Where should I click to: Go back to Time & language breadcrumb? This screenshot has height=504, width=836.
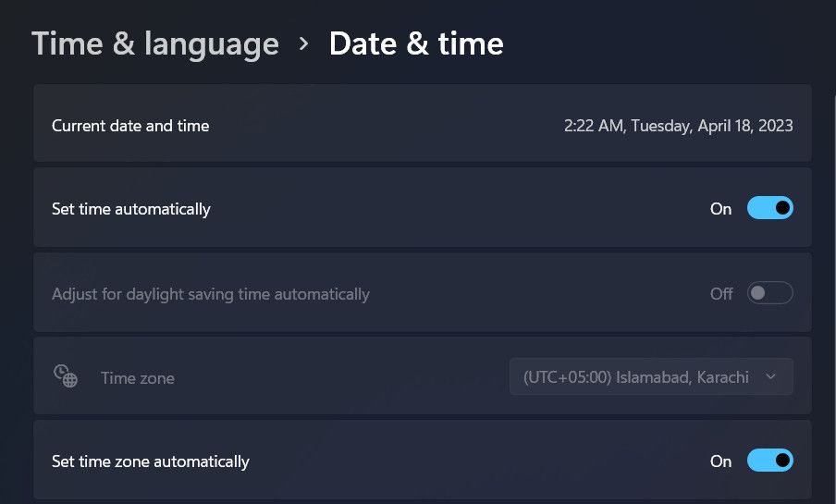(155, 43)
